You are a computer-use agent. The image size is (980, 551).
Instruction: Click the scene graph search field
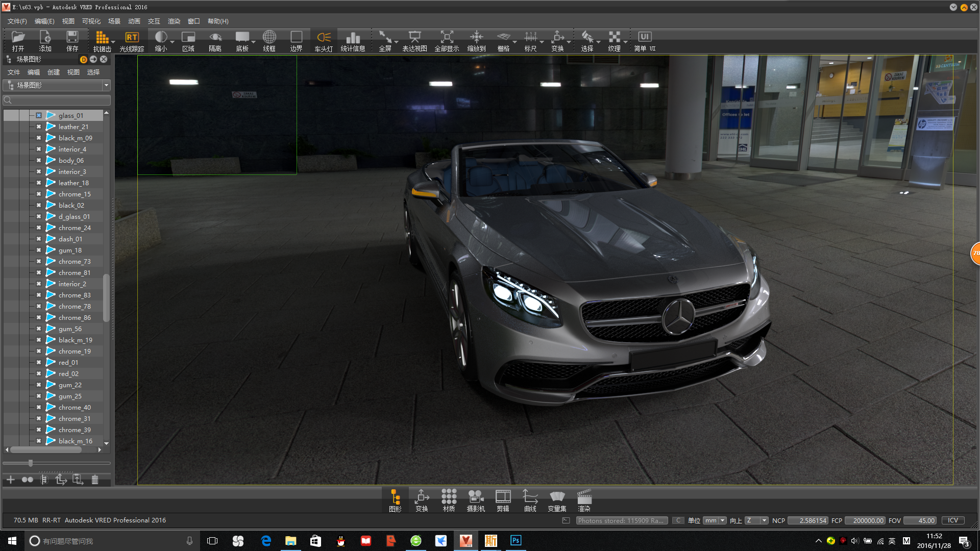(x=59, y=100)
